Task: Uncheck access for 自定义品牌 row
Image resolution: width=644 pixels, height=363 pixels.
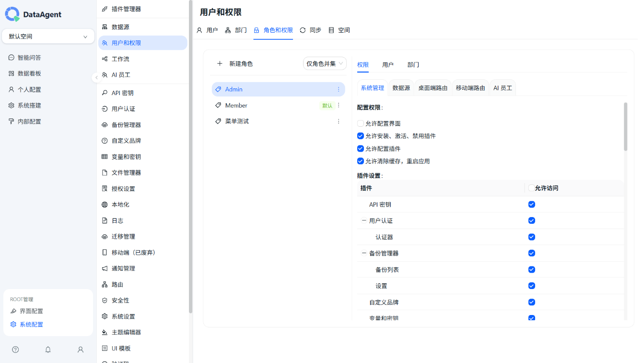Action: (531, 302)
